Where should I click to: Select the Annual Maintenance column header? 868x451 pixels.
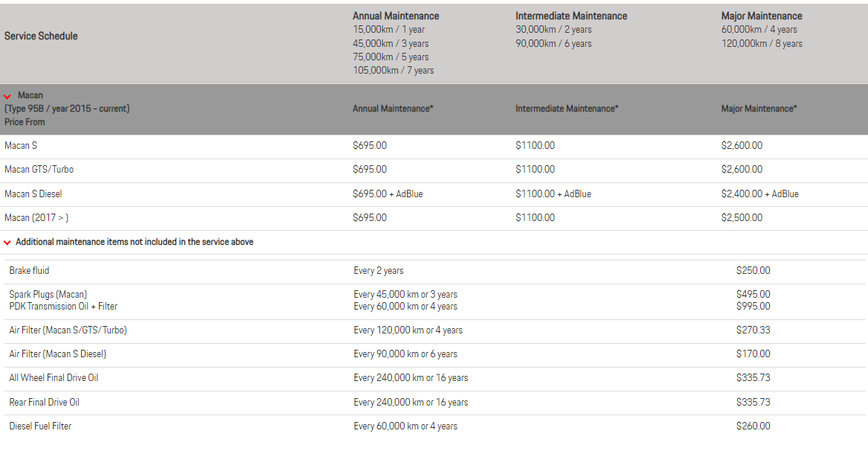coord(396,16)
